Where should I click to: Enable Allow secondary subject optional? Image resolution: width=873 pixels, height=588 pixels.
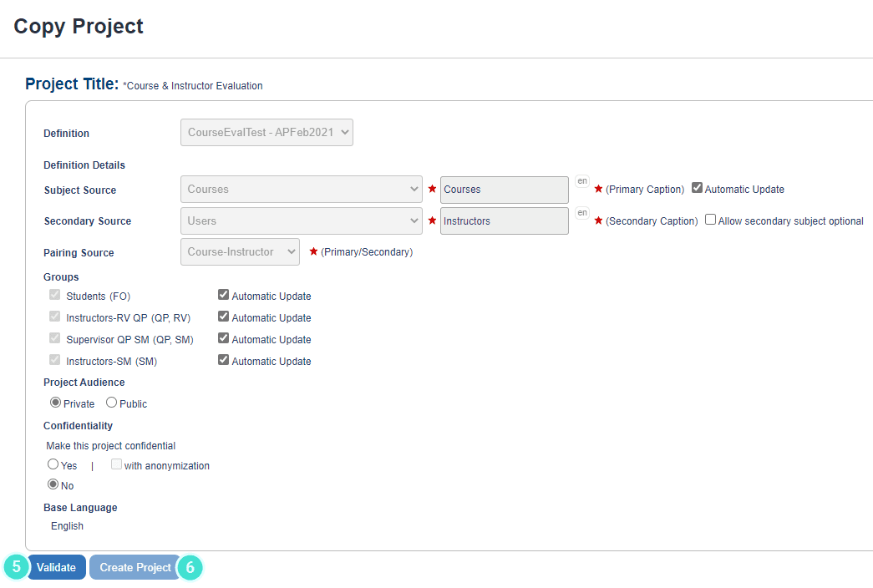coord(710,220)
